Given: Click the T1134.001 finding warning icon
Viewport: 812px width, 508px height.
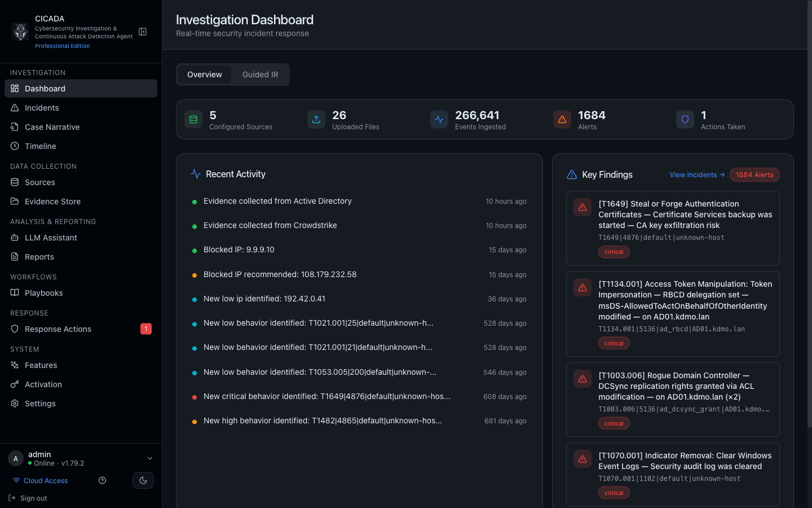Looking at the screenshot, I should tap(582, 287).
